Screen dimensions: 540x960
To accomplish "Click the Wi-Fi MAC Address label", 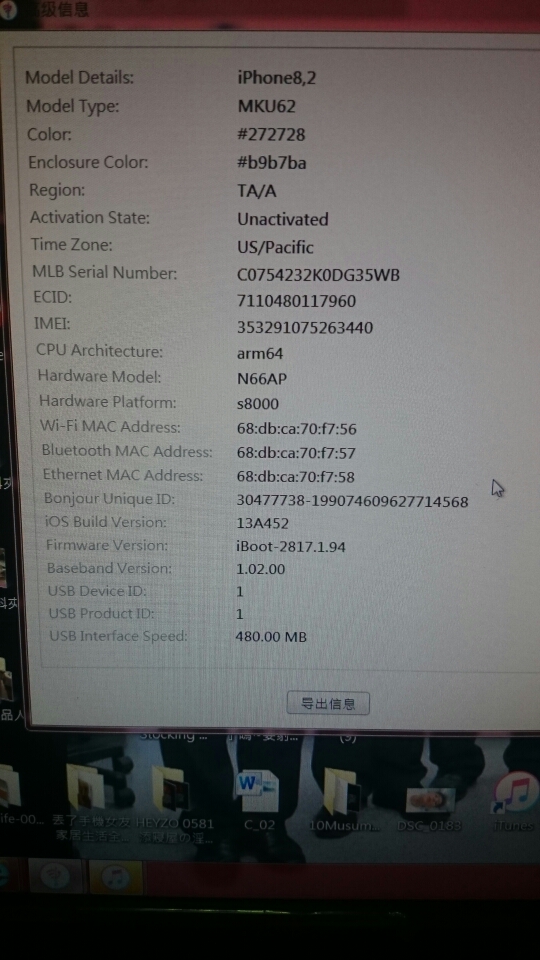I will click(x=110, y=426).
